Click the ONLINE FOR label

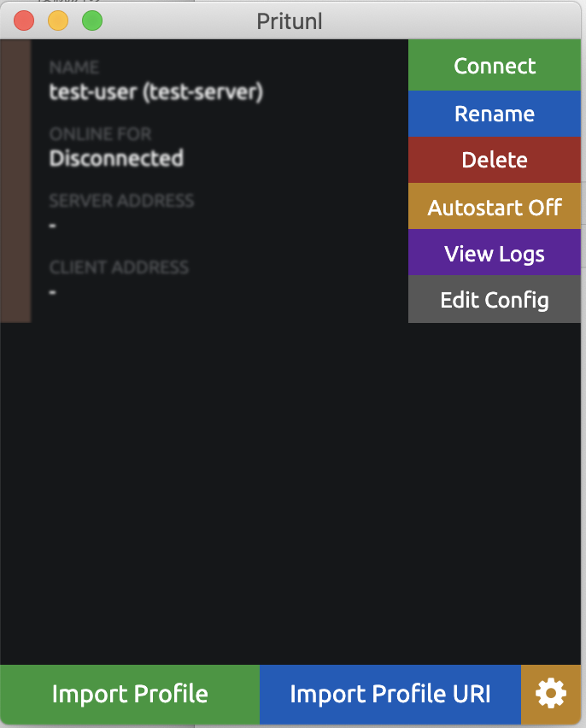click(x=100, y=134)
